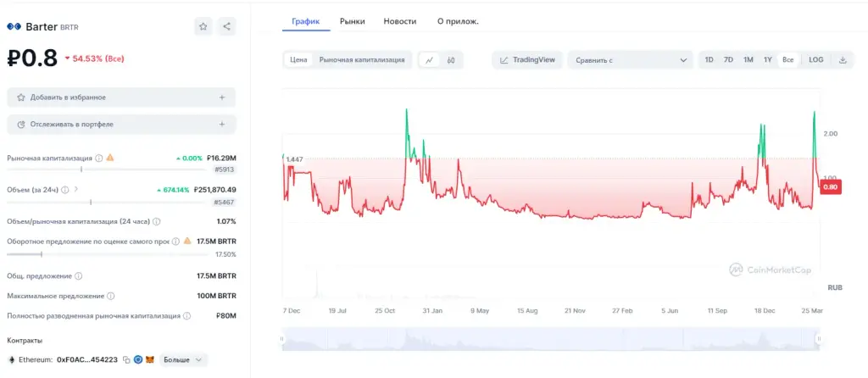Click the 674.14% volume change value
This screenshot has width=868, height=378.
[x=173, y=190]
